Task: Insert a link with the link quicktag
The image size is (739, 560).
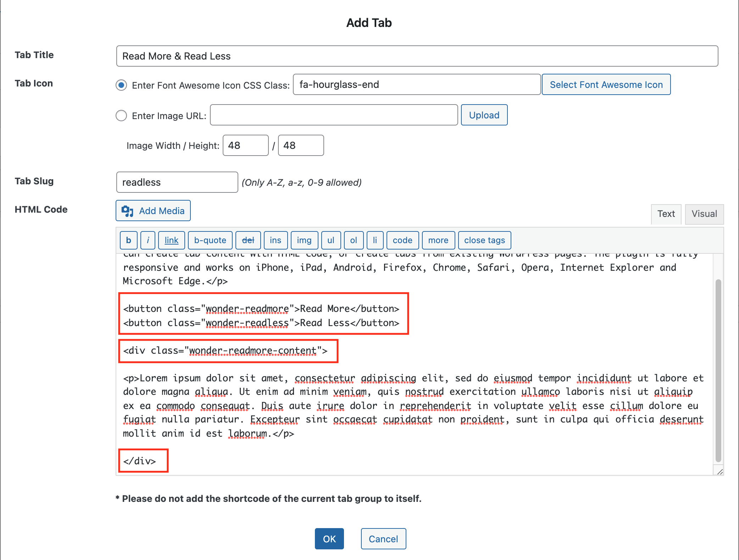Action: coord(171,240)
